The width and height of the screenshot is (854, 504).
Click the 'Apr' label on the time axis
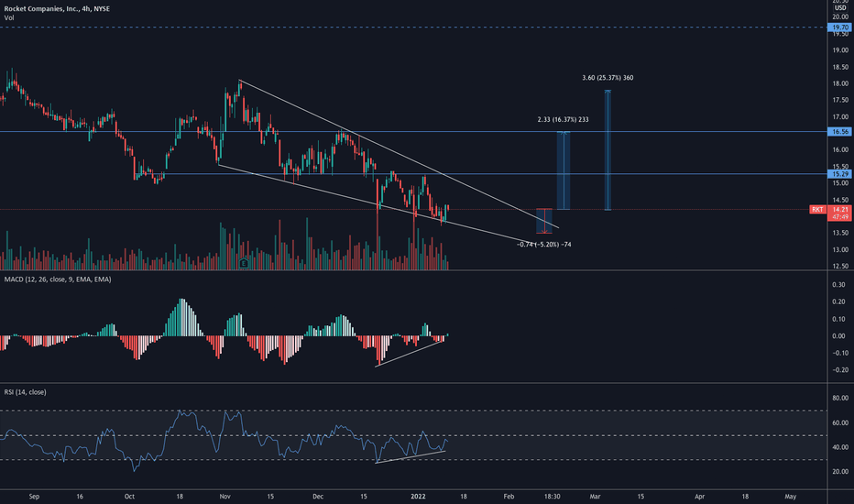pyautogui.click(x=699, y=497)
